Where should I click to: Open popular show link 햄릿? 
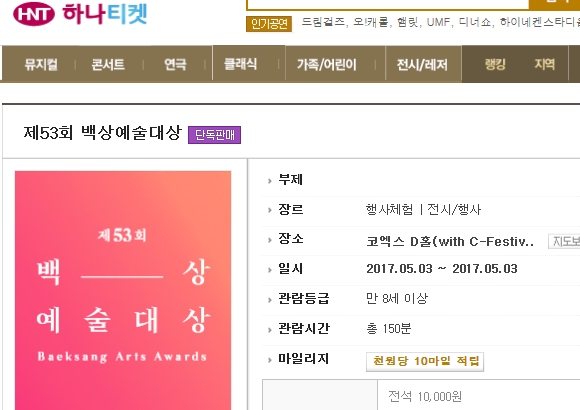407,22
